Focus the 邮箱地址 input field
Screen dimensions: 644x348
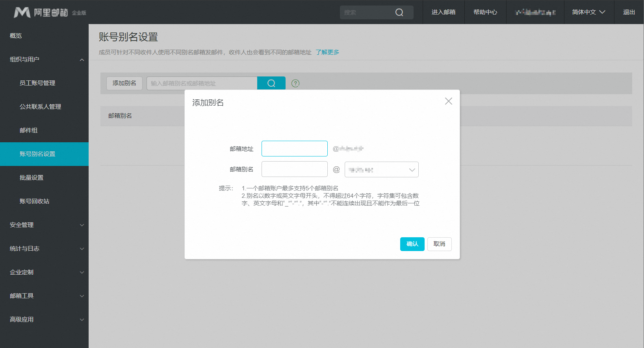pyautogui.click(x=294, y=149)
